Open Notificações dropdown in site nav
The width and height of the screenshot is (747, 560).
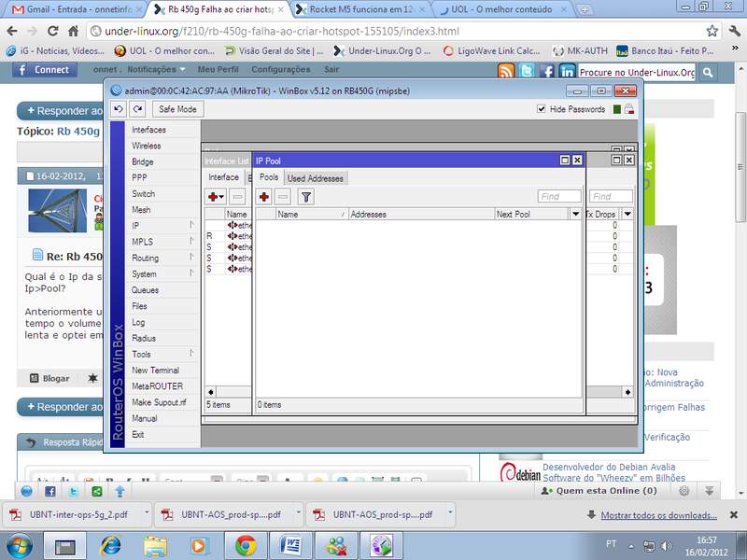pyautogui.click(x=156, y=69)
